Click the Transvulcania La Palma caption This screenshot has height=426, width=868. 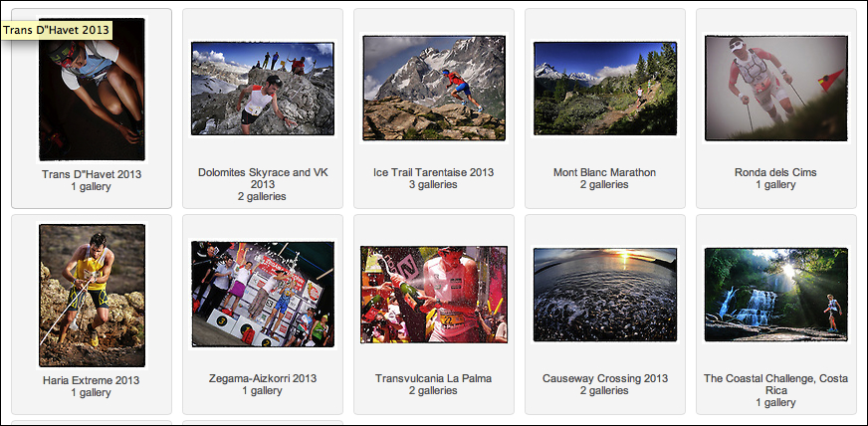click(x=433, y=379)
